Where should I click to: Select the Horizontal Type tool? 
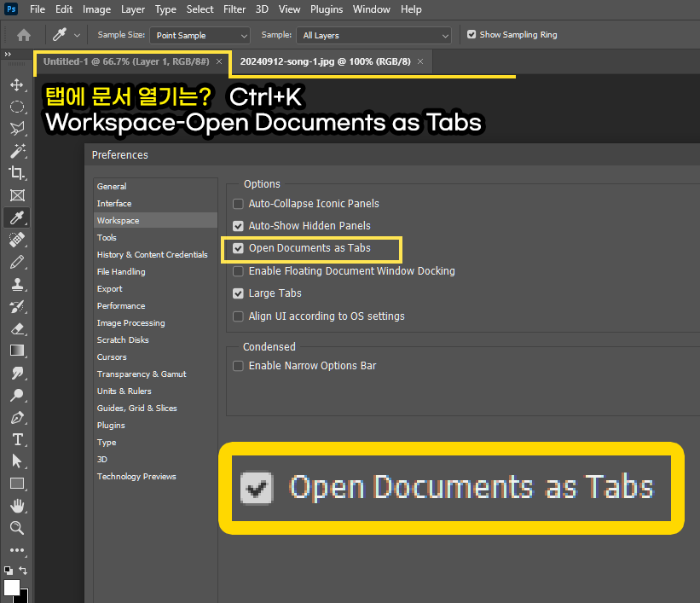point(17,439)
